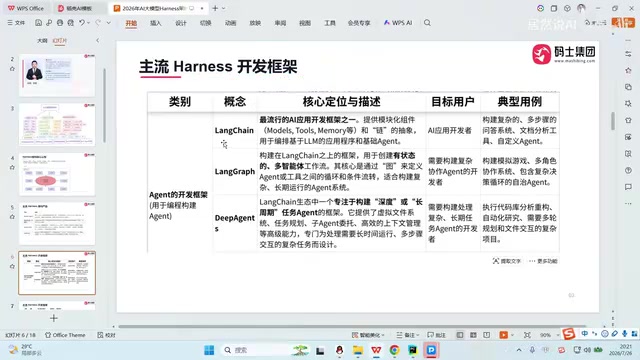
Task: Switch to the 开始 ribbon tab
Action: pyautogui.click(x=131, y=23)
